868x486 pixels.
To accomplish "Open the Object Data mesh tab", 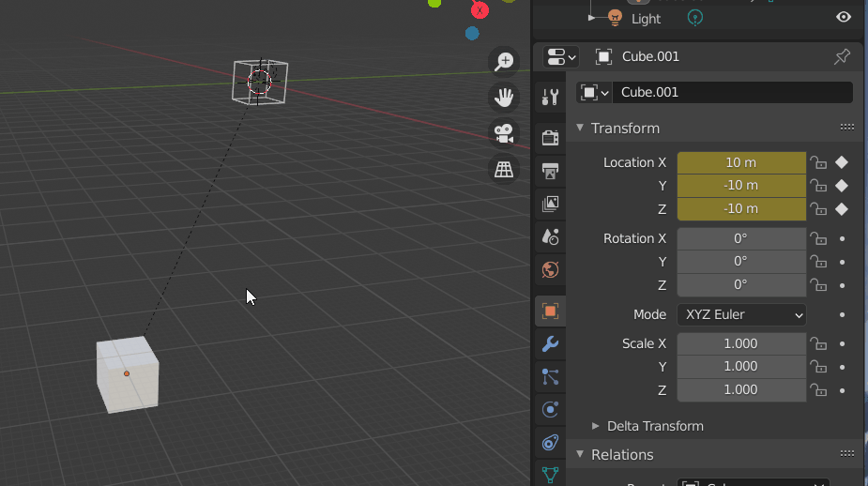I will [550, 475].
